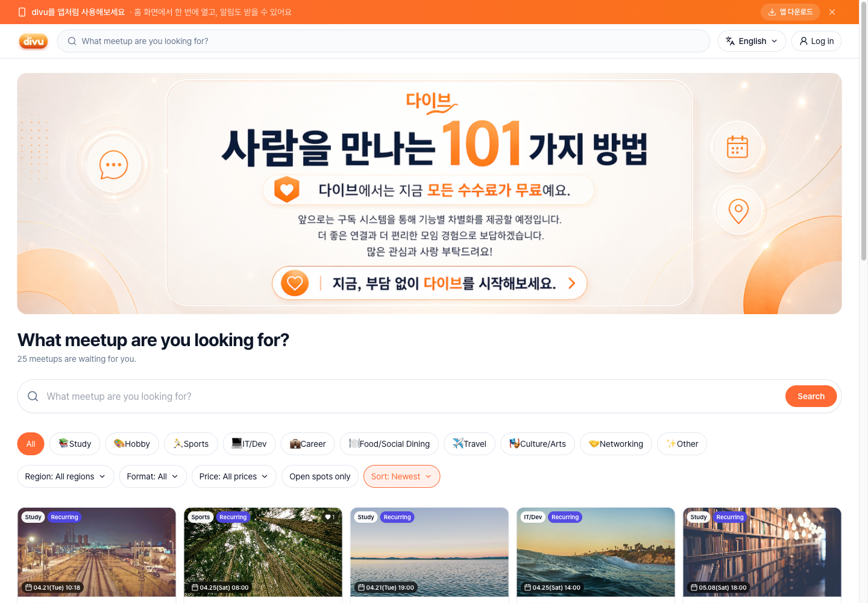Click the location pin icon on the hero banner

(x=738, y=211)
